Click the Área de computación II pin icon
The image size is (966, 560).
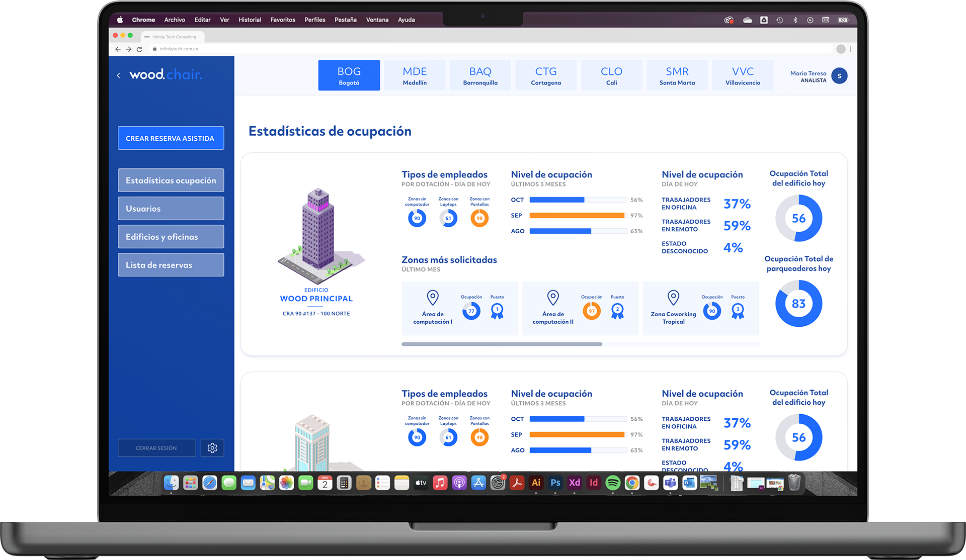pyautogui.click(x=553, y=298)
